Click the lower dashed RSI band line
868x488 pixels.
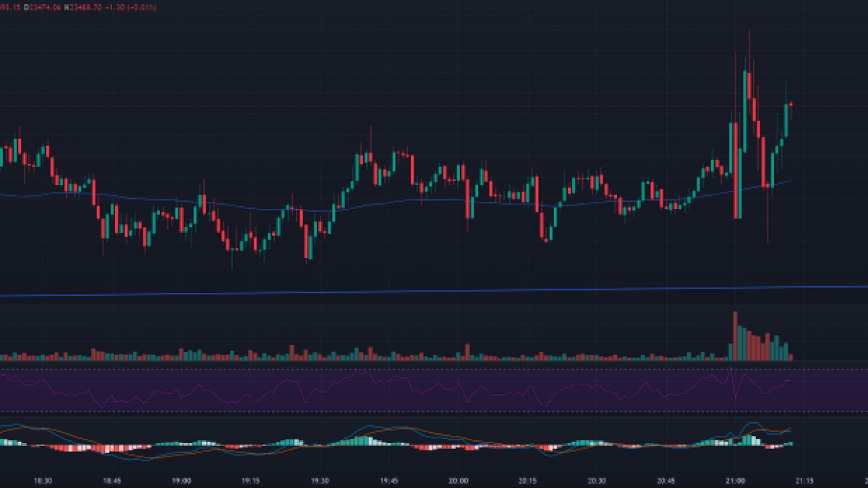click(434, 411)
